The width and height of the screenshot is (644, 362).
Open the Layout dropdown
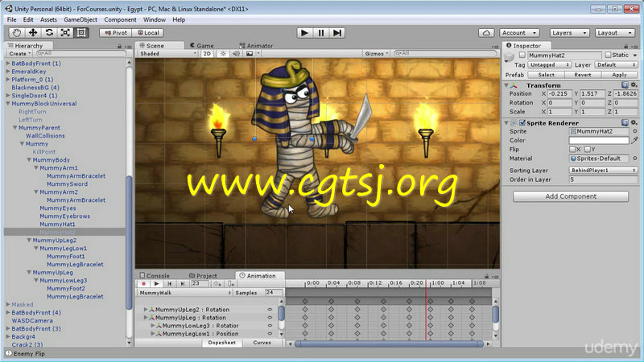(614, 33)
